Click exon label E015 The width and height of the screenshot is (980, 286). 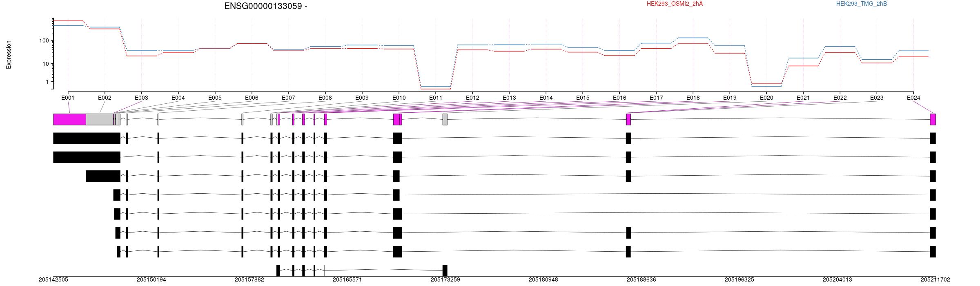tap(583, 98)
